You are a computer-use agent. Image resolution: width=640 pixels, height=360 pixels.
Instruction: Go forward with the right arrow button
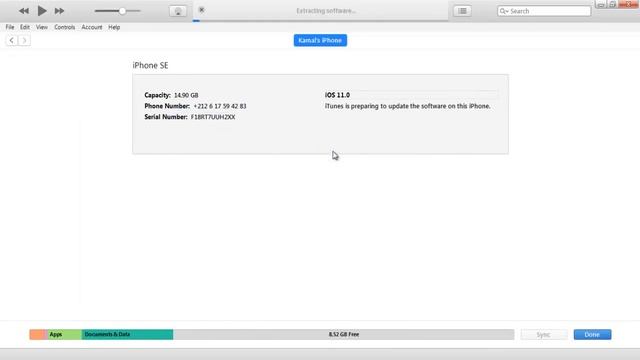[24, 40]
